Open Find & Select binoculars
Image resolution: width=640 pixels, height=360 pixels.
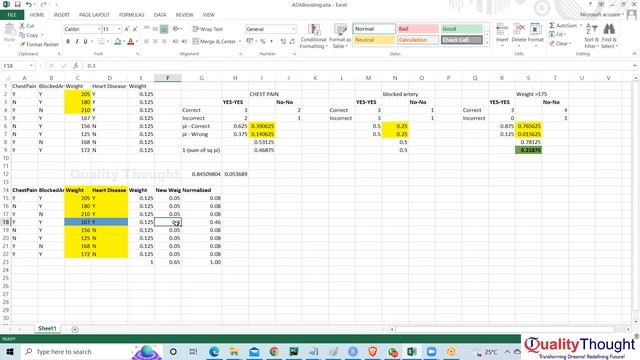pyautogui.click(x=609, y=36)
